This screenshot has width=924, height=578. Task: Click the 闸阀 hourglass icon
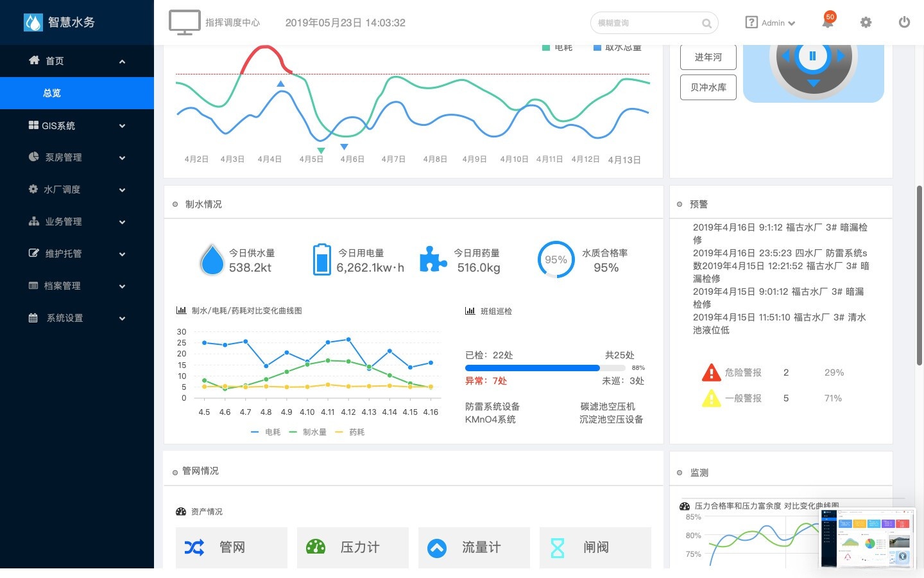(x=558, y=547)
